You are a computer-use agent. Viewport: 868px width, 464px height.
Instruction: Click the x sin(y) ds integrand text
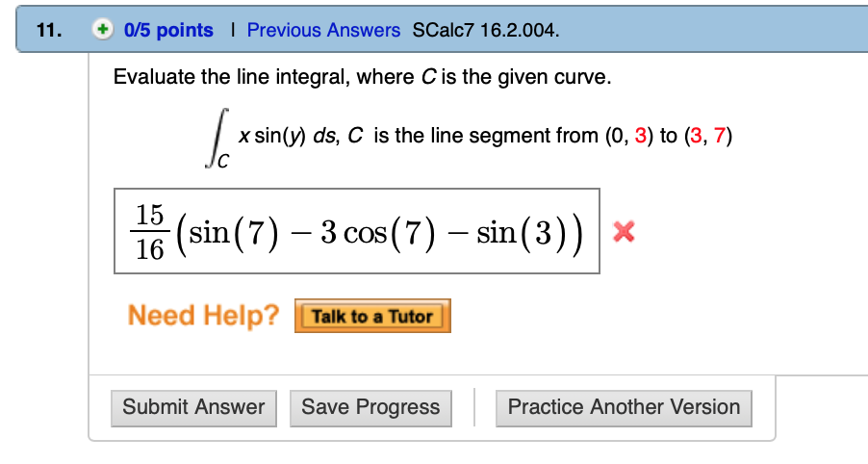click(x=288, y=136)
